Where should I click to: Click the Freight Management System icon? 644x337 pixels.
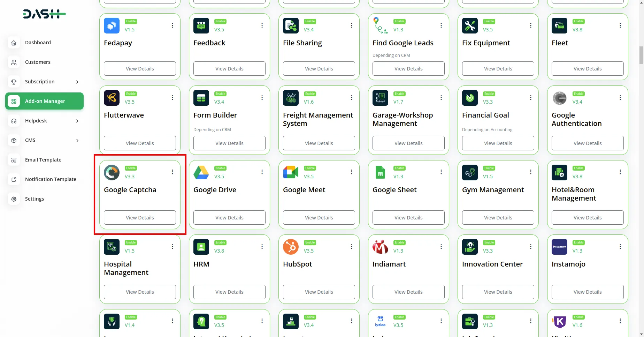(291, 98)
